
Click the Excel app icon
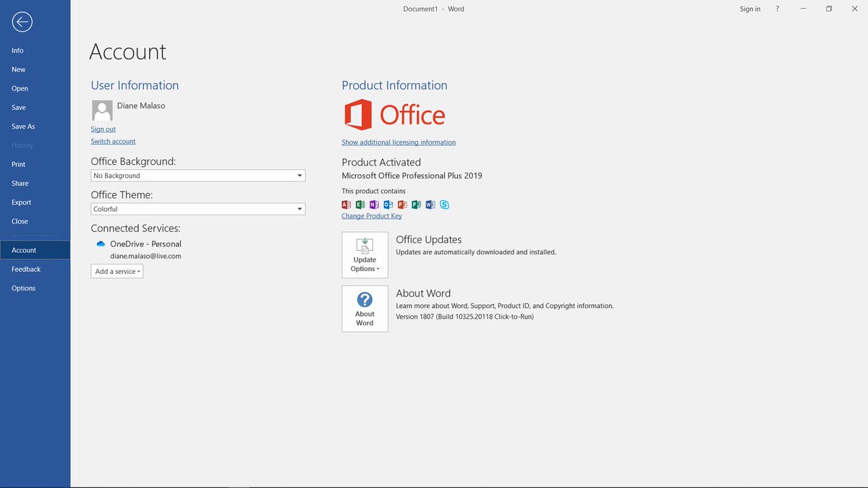tap(360, 205)
